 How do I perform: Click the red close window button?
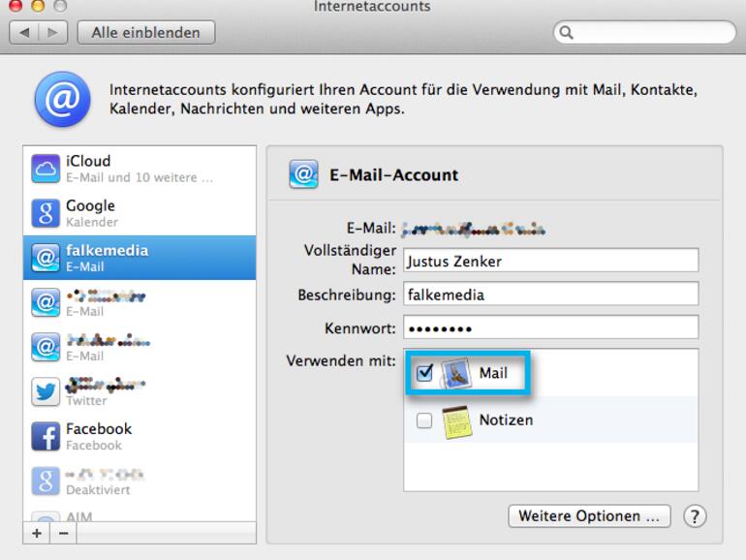tap(16, 5)
